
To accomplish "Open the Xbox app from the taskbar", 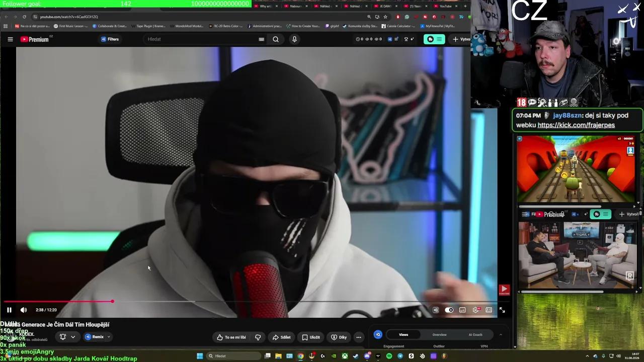I will click(x=345, y=356).
